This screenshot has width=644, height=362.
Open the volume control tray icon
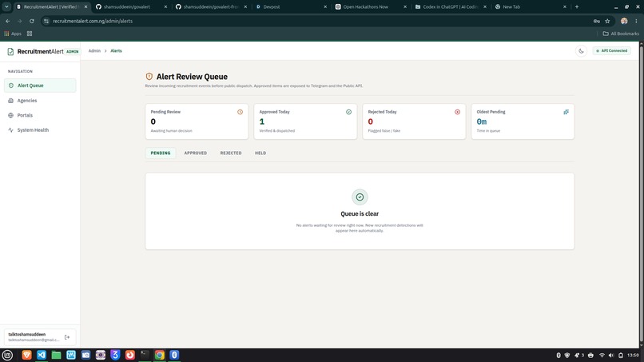[611, 355]
